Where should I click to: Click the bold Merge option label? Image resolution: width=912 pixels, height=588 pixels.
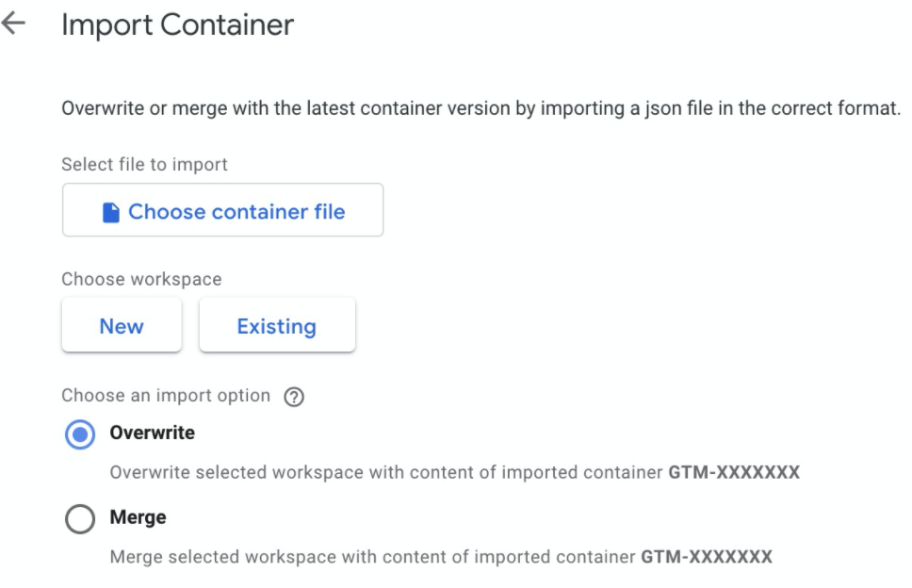point(138,517)
